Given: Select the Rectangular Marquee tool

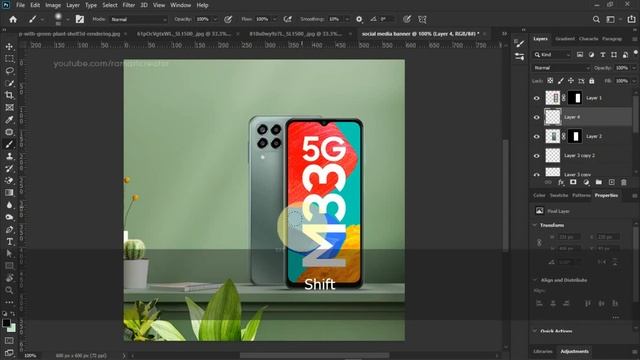Looking at the screenshot, I should [x=9, y=59].
